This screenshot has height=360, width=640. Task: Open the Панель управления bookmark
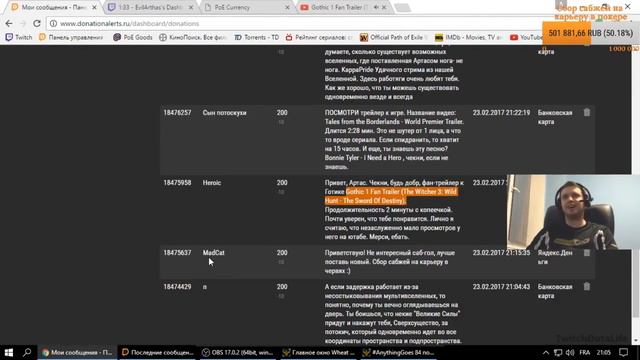point(71,37)
